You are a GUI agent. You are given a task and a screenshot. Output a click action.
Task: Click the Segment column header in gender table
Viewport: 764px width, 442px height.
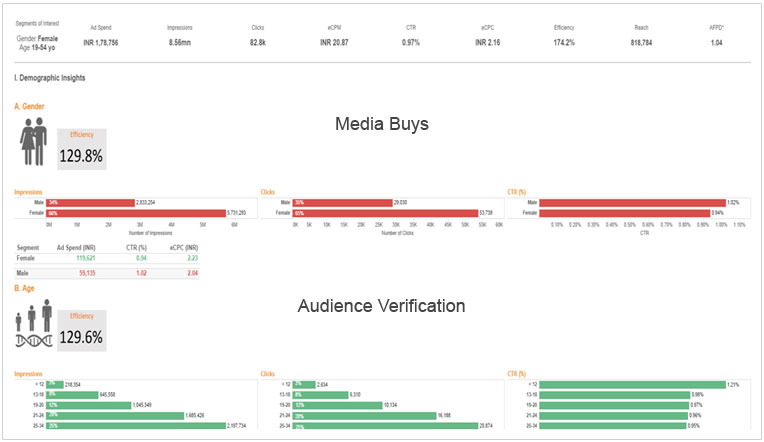(x=28, y=248)
